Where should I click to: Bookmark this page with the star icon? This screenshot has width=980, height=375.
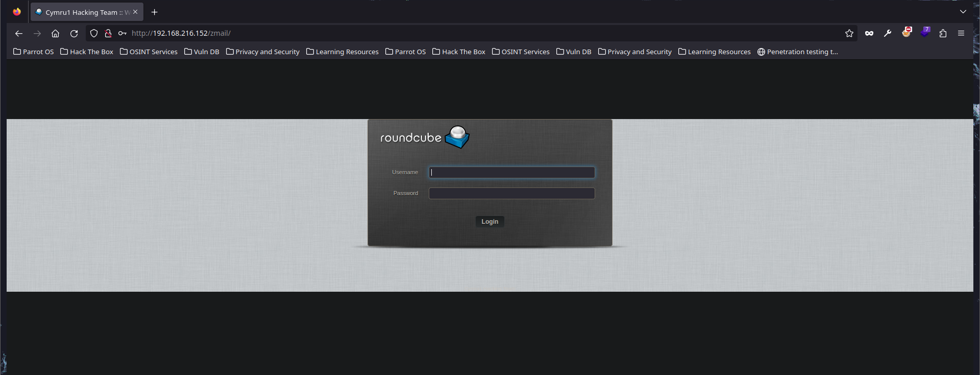849,33
